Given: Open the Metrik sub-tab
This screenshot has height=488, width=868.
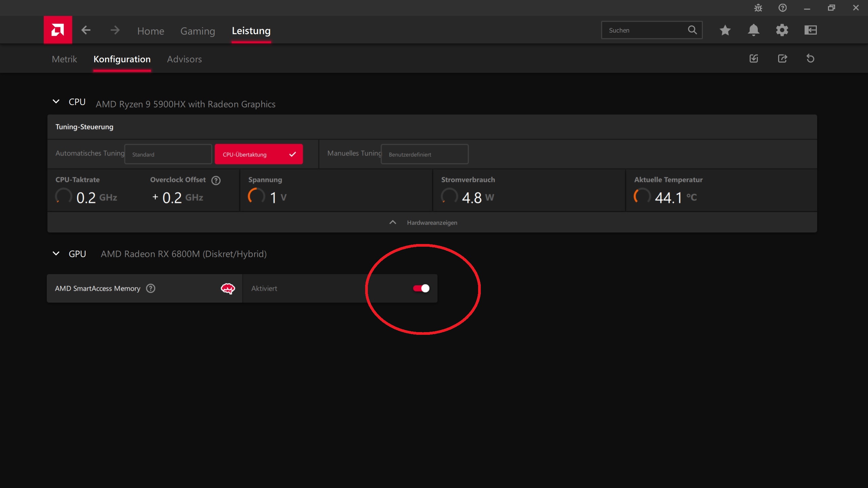Looking at the screenshot, I should (64, 59).
